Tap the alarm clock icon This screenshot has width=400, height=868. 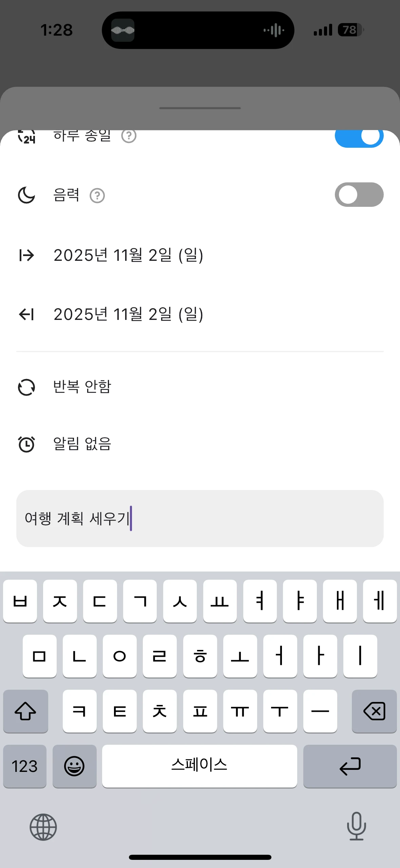26,444
